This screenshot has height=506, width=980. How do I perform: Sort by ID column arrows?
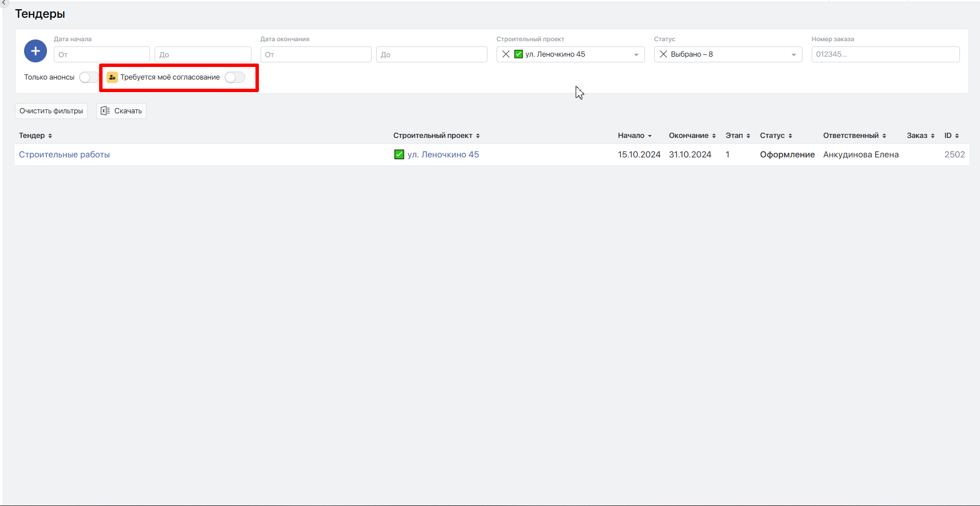click(957, 136)
